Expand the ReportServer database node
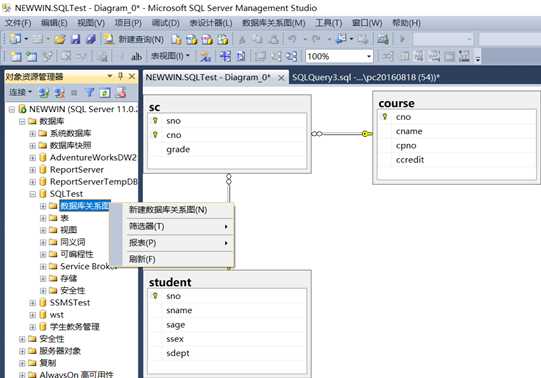 32,170
